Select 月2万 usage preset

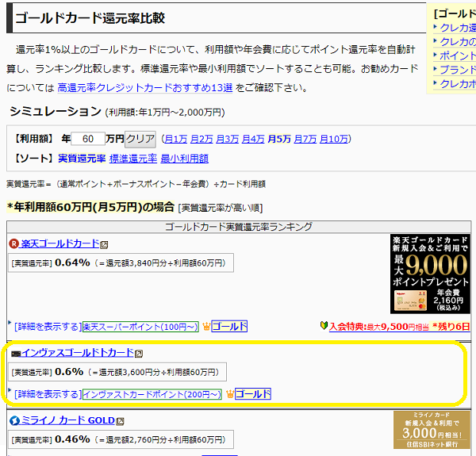[x=202, y=139]
